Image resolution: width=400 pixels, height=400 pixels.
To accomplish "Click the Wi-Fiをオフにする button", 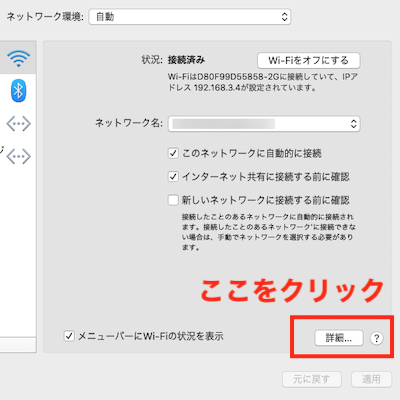I will [x=309, y=60].
